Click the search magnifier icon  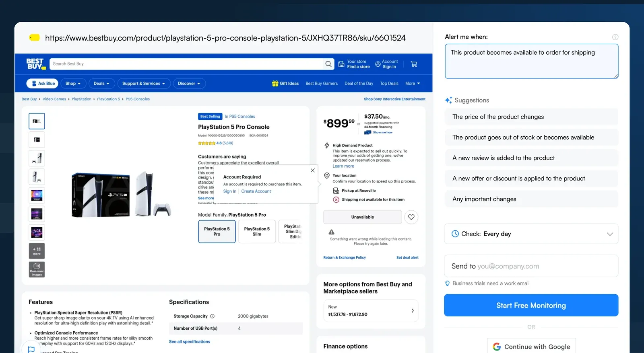328,64
